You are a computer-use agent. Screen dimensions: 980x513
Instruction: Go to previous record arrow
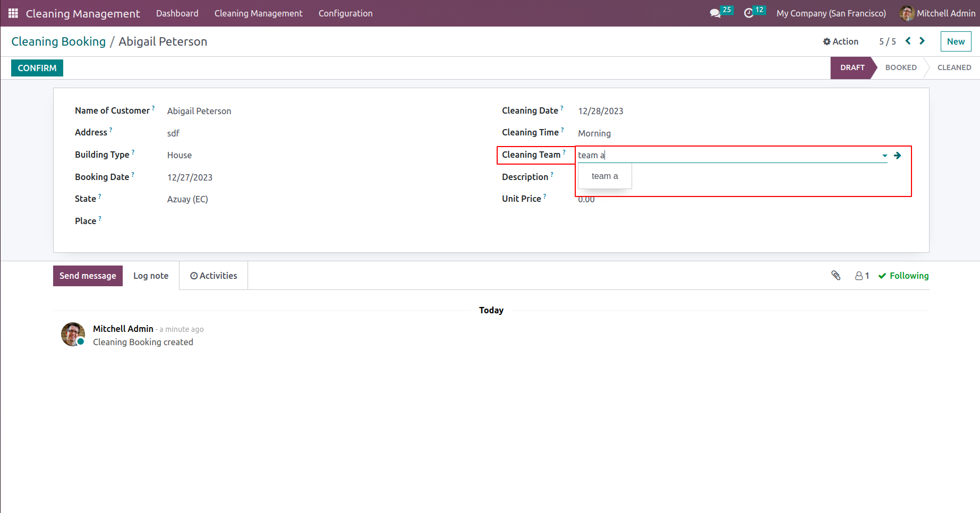coord(908,41)
